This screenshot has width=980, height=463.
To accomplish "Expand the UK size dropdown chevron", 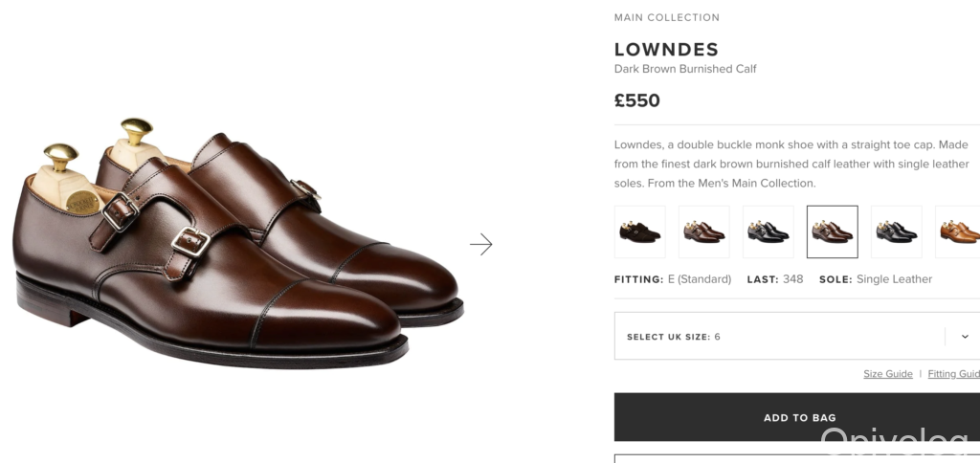I will click(965, 337).
